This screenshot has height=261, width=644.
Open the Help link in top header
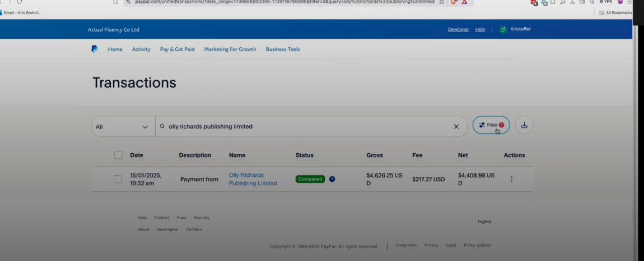coord(480,29)
